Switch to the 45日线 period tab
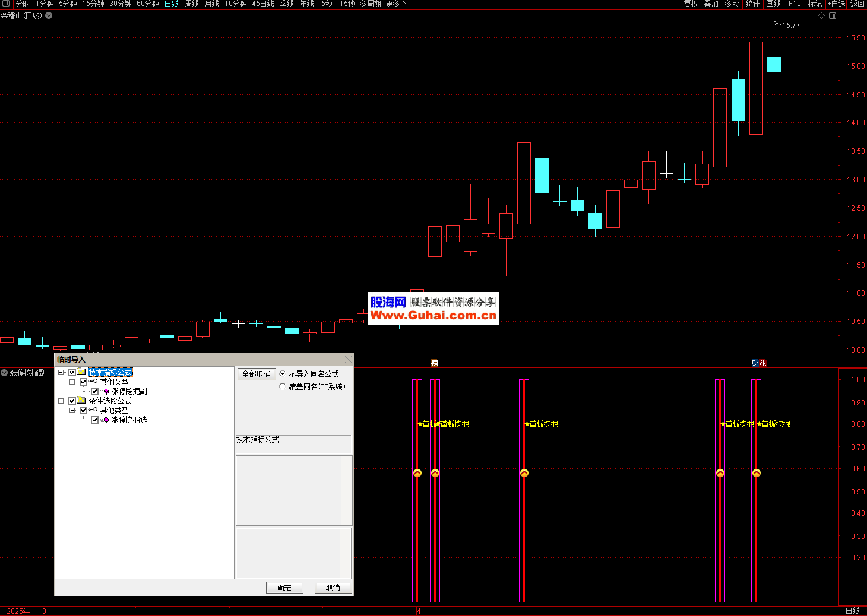Screen dimensions: 867x616 (263, 4)
